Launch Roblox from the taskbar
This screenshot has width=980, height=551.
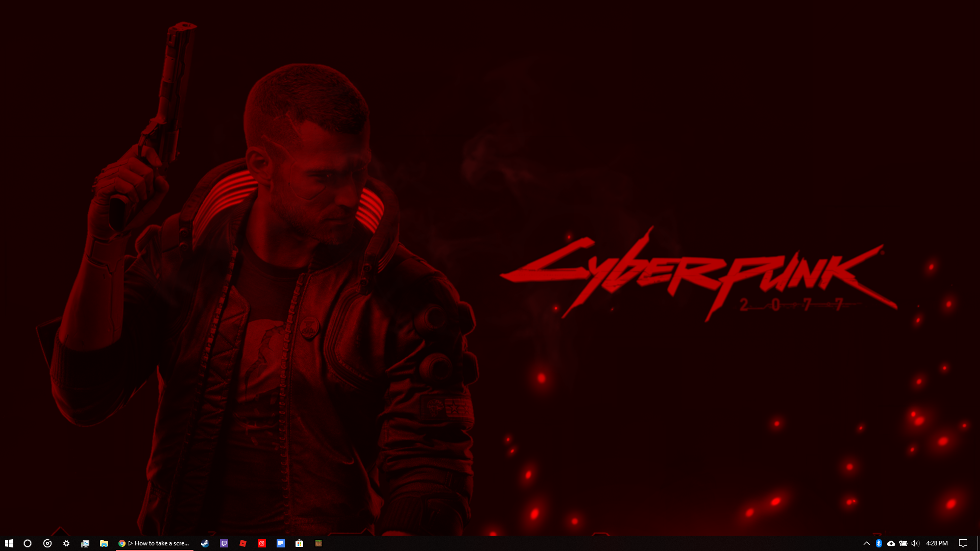click(243, 543)
